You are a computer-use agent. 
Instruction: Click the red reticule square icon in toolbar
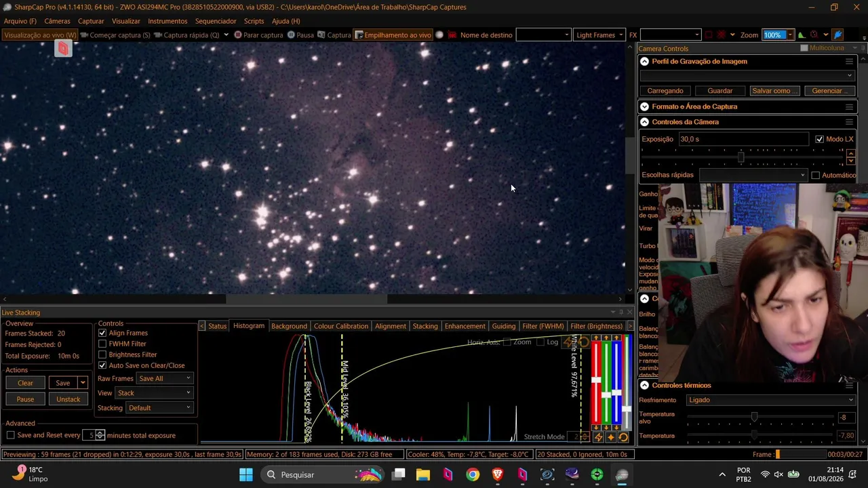coord(709,35)
